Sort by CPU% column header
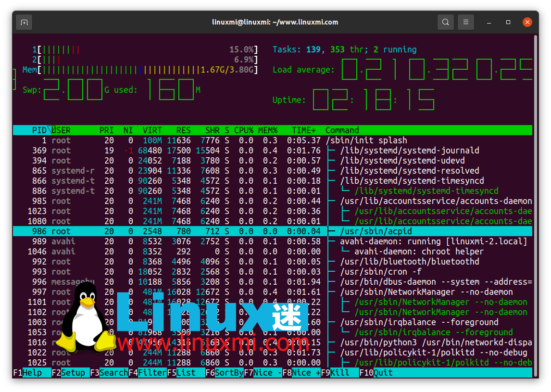Viewport: 551px width, 392px height. point(243,130)
